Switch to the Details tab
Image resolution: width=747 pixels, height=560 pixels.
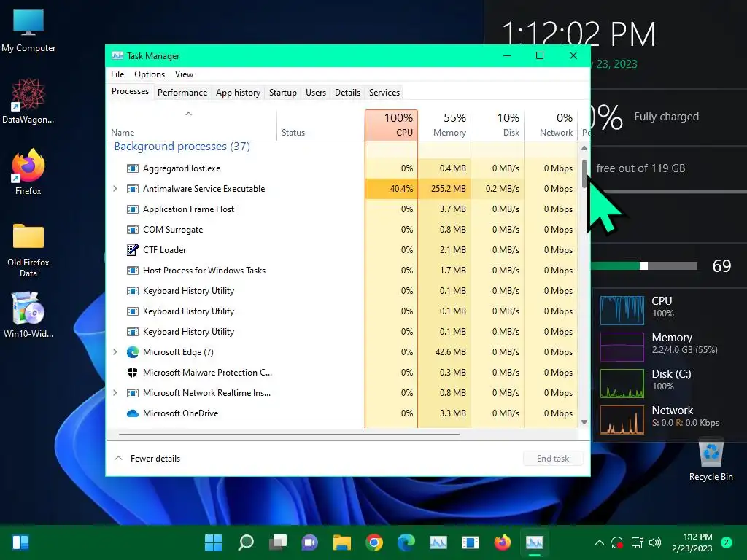pos(347,93)
